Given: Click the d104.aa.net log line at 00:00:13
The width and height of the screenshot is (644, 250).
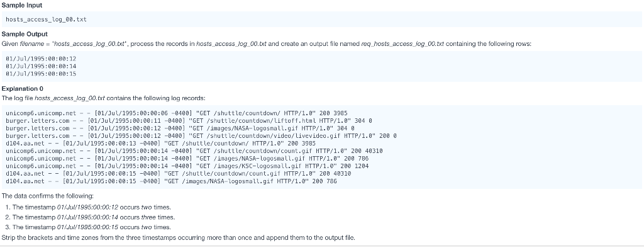Looking at the screenshot, I should [x=160, y=144].
